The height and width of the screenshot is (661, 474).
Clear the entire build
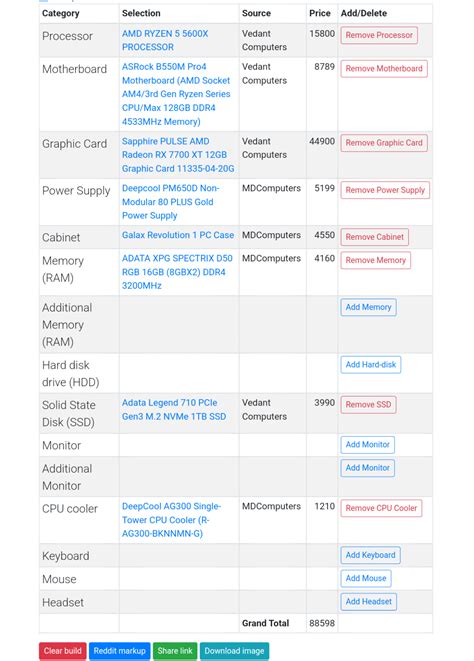[x=62, y=651]
